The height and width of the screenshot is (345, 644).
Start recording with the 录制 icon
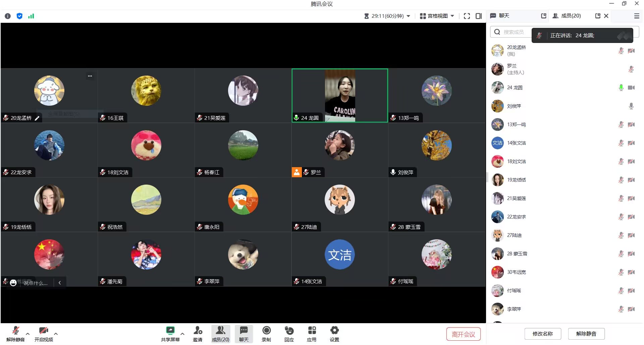[266, 331]
